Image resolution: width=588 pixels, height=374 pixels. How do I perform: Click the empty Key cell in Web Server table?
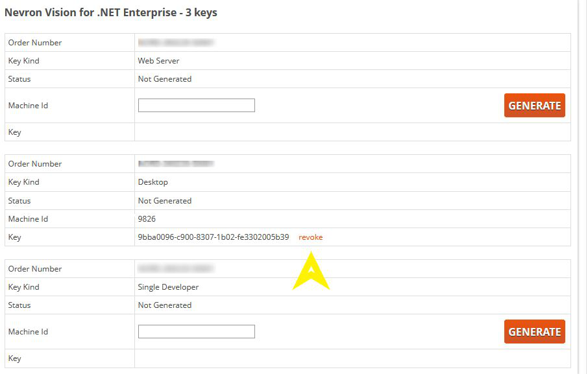[x=352, y=132]
